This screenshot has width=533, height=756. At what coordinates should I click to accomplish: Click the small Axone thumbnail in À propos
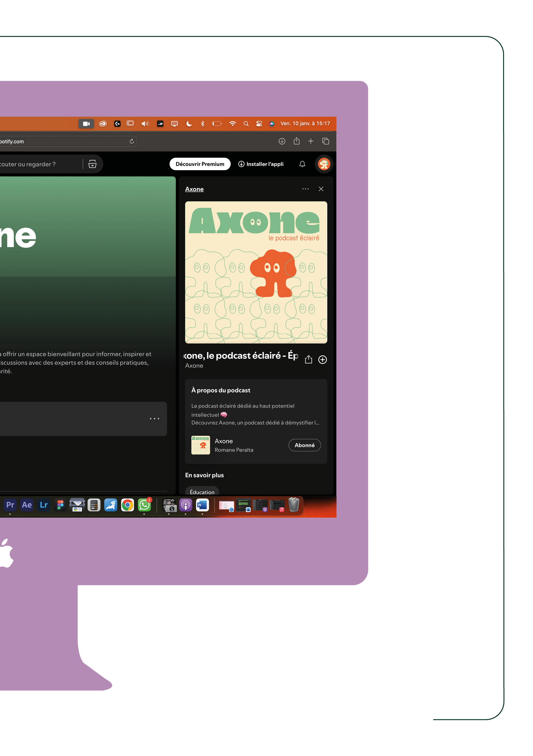pos(201,445)
